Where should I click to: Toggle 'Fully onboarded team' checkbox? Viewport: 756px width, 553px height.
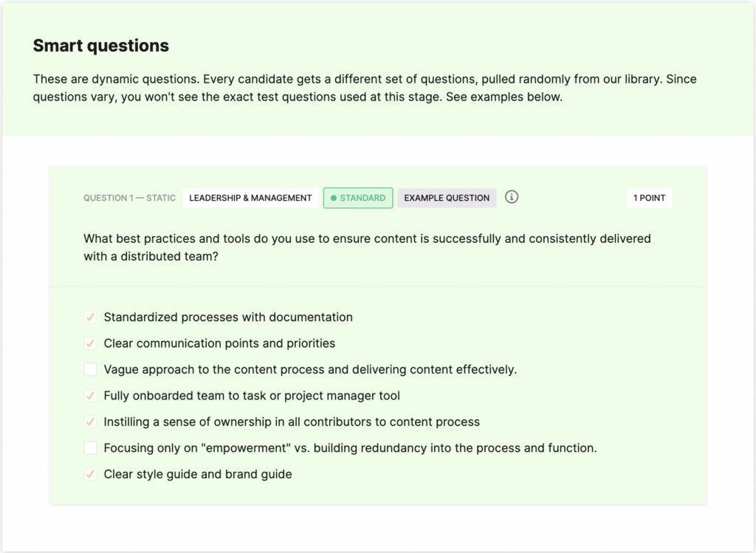[x=90, y=396]
